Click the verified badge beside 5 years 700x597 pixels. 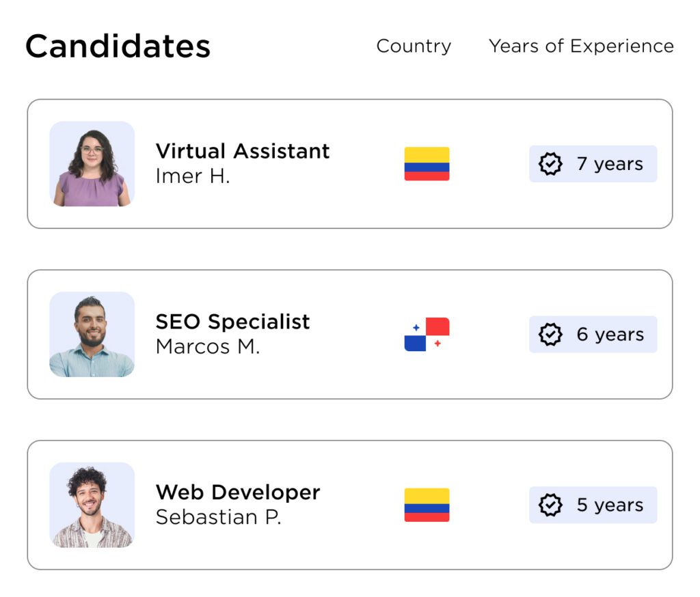[x=550, y=505]
